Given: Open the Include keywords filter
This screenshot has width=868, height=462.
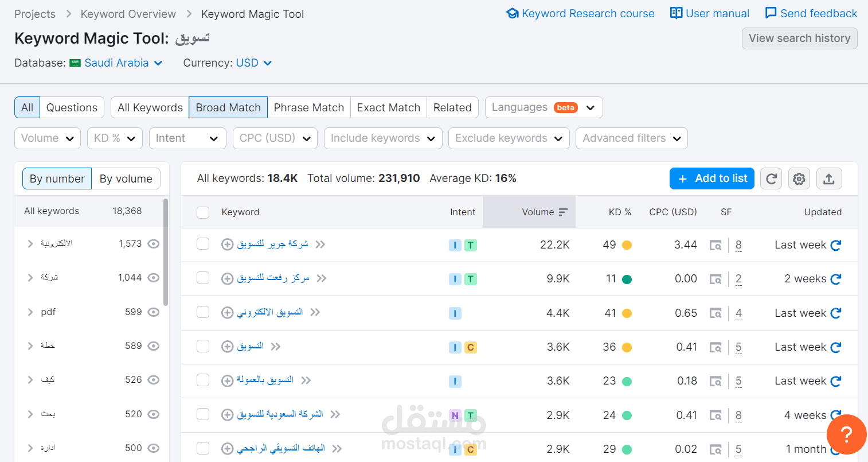Looking at the screenshot, I should pos(383,138).
